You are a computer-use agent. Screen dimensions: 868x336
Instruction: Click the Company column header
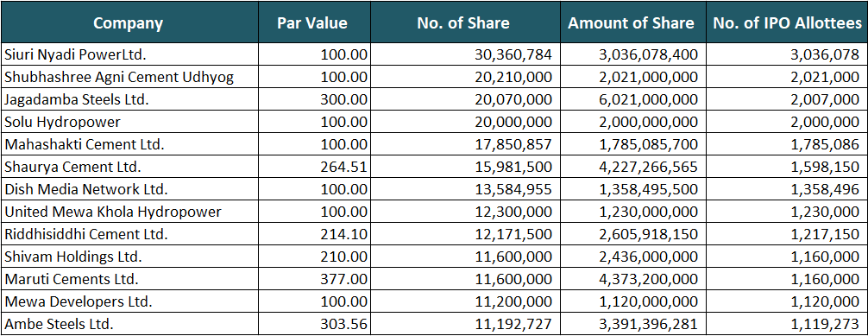point(129,22)
